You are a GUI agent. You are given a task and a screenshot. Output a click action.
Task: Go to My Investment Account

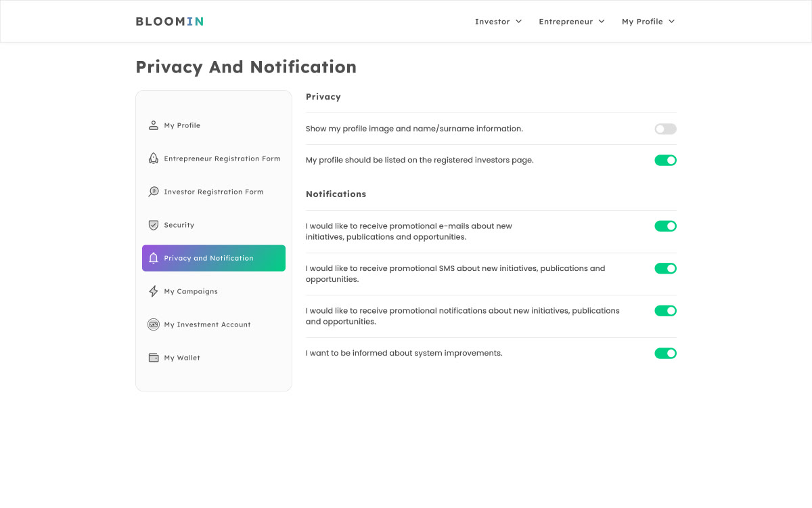click(x=214, y=324)
